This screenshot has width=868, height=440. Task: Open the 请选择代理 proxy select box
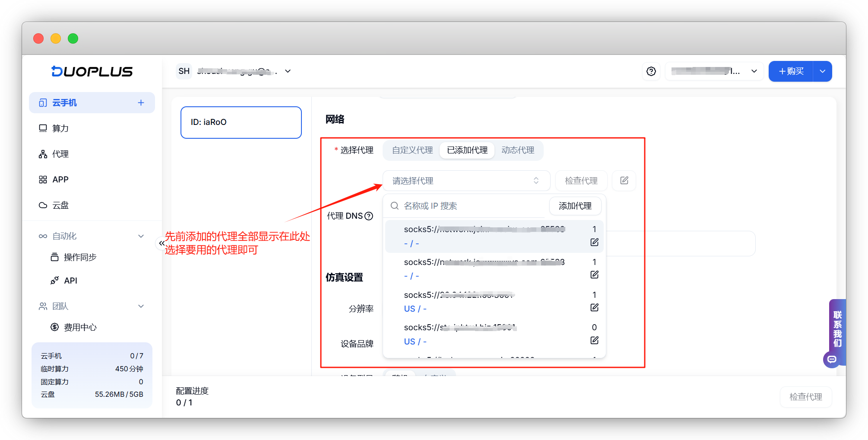(x=466, y=181)
